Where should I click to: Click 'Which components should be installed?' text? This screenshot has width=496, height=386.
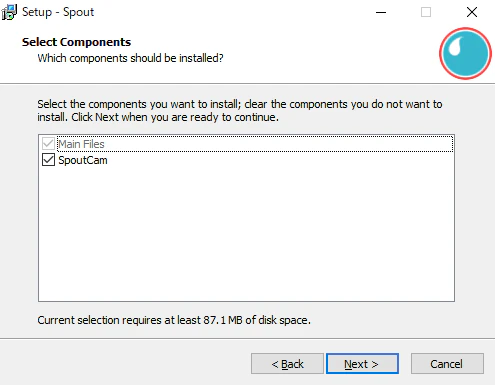click(x=130, y=58)
